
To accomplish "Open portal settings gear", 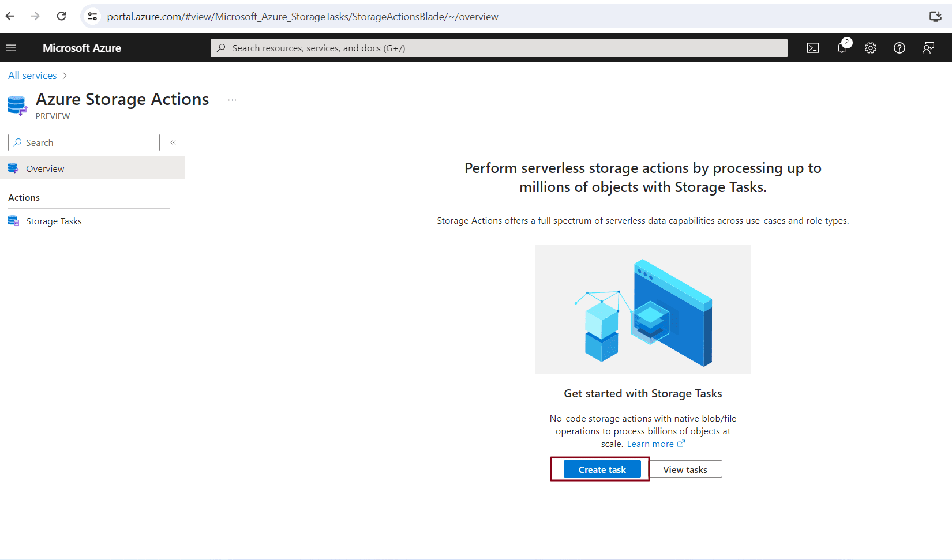I will click(871, 48).
